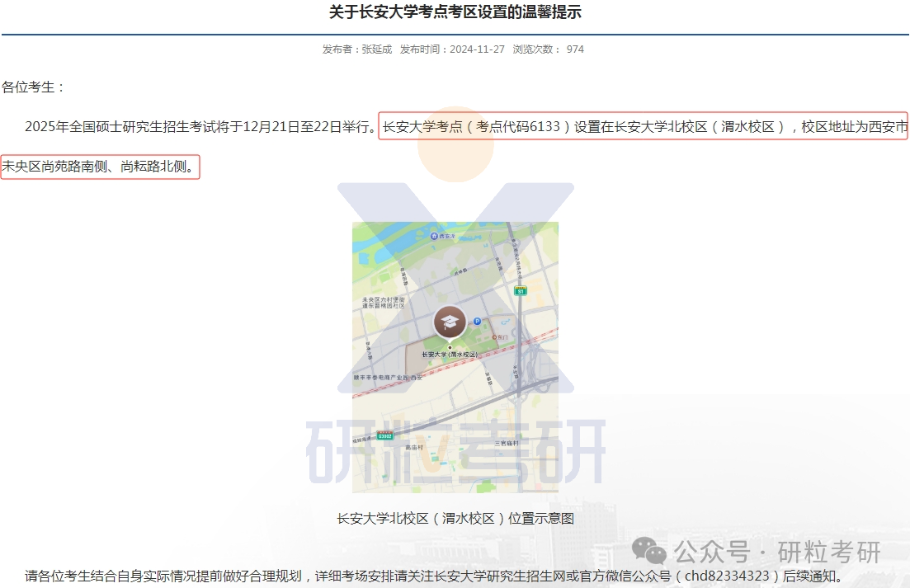Click the blue home marker at the map's top
The image size is (910, 588).
pos(434,236)
